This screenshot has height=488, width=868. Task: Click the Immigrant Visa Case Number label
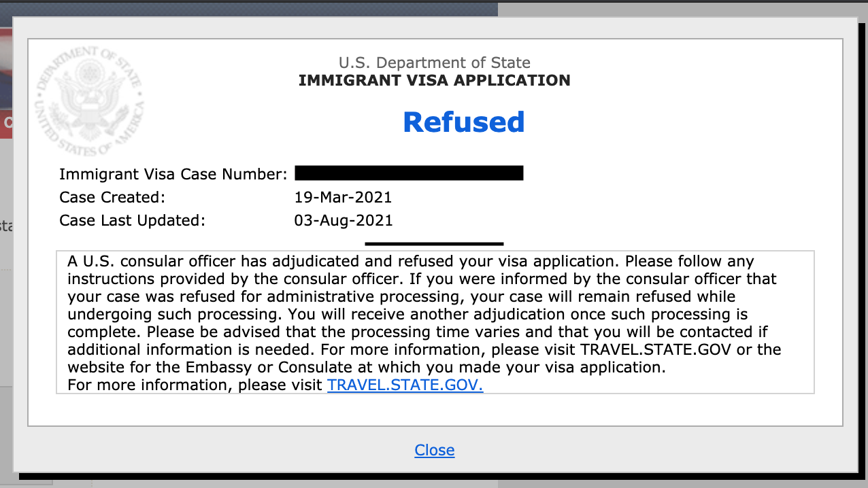tap(173, 174)
